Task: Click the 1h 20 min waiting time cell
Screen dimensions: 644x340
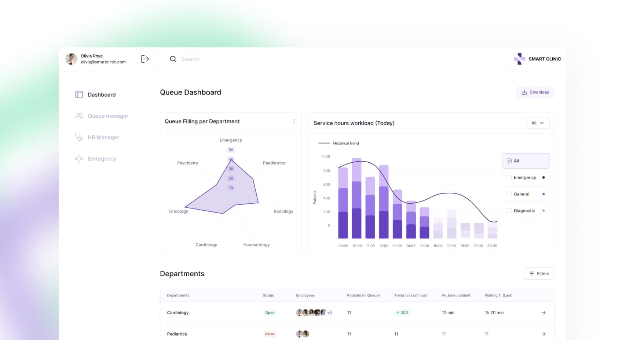Action: coord(494,313)
